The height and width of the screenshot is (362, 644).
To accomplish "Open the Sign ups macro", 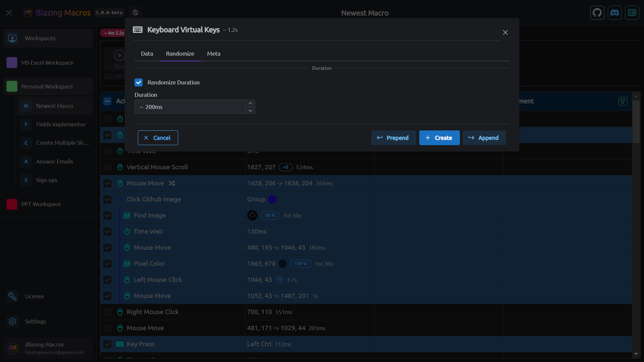I will tap(55, 180).
